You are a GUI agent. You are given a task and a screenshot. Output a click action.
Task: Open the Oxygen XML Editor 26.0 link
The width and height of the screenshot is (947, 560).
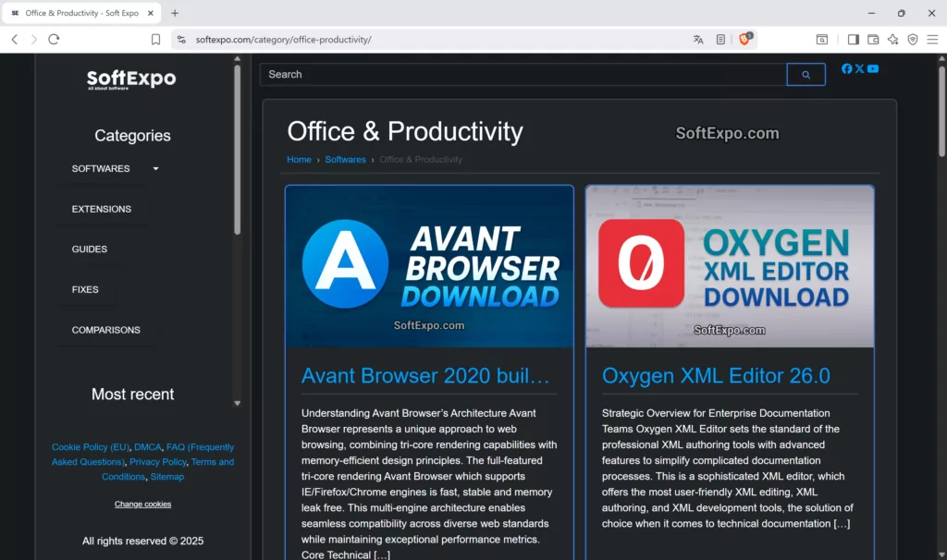click(716, 376)
